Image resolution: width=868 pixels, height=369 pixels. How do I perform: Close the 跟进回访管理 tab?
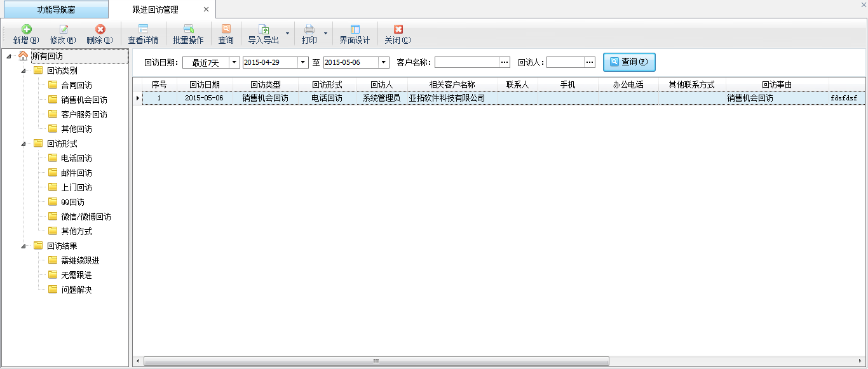pos(206,10)
